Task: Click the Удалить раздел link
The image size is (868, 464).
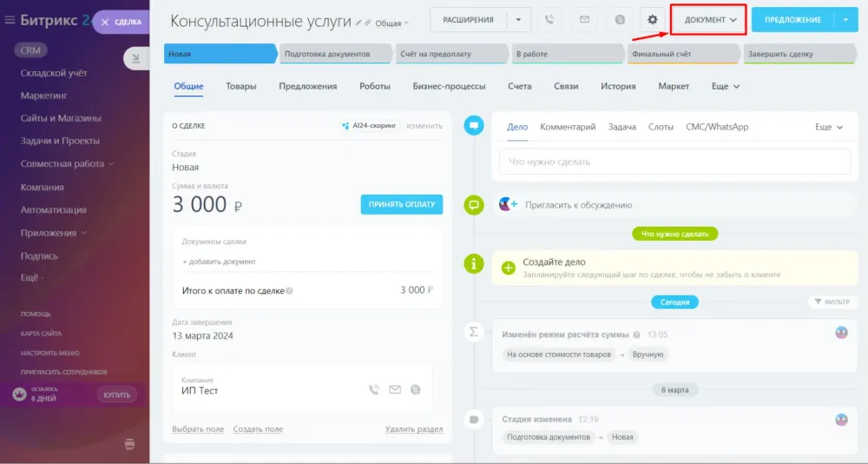Action: point(414,429)
